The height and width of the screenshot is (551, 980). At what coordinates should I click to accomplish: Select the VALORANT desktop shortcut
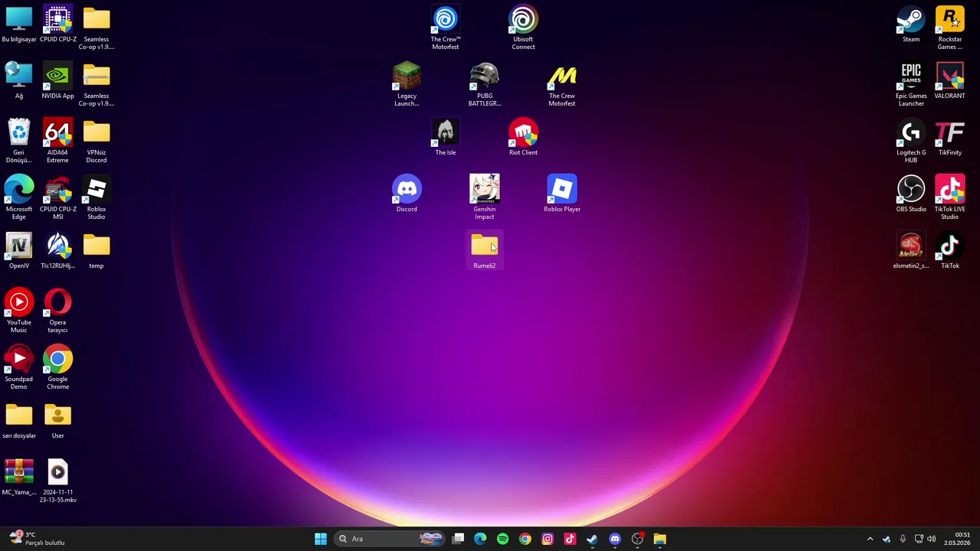[x=950, y=82]
